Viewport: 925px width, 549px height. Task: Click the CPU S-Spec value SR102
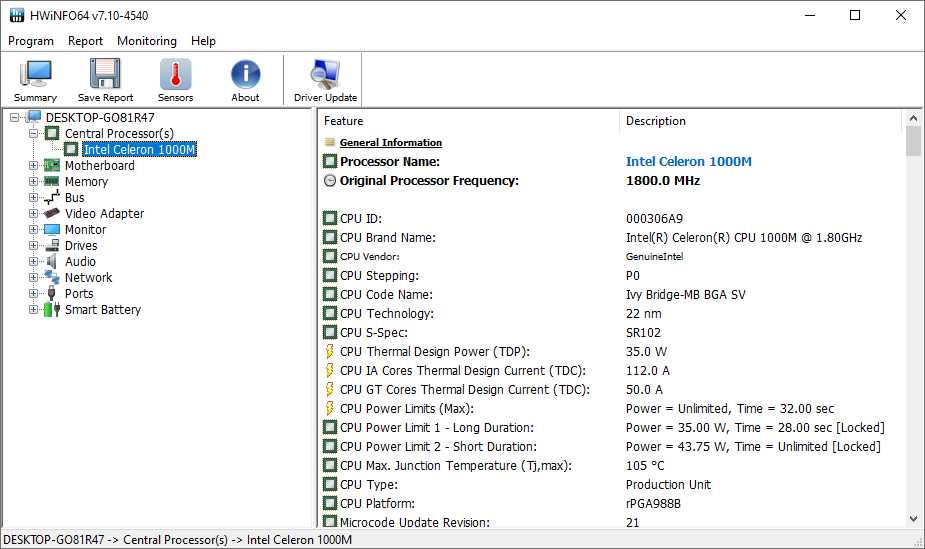point(643,332)
